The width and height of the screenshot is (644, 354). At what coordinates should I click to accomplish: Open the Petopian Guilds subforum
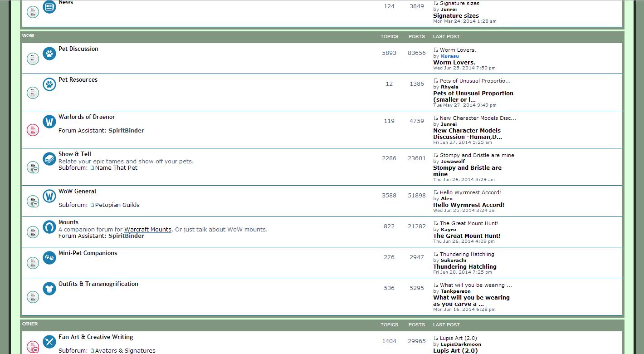click(117, 205)
